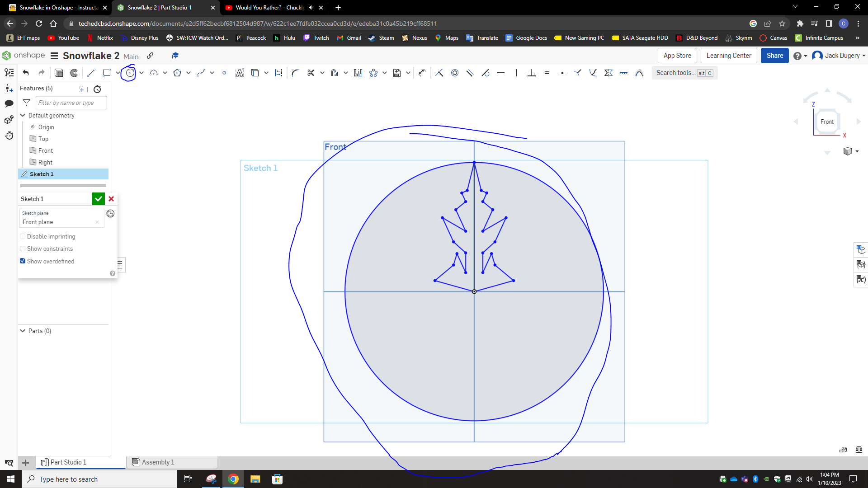The image size is (868, 488).
Task: Open the Jack Dugery account menu
Action: click(x=839, y=55)
